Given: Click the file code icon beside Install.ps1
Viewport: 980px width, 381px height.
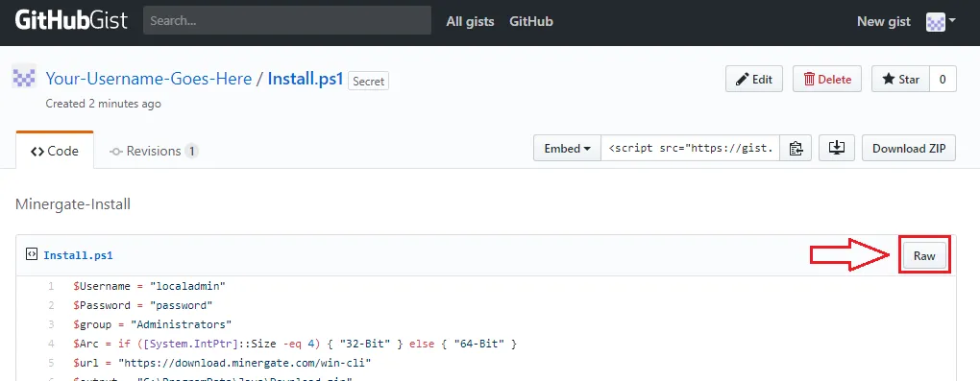Looking at the screenshot, I should point(32,254).
